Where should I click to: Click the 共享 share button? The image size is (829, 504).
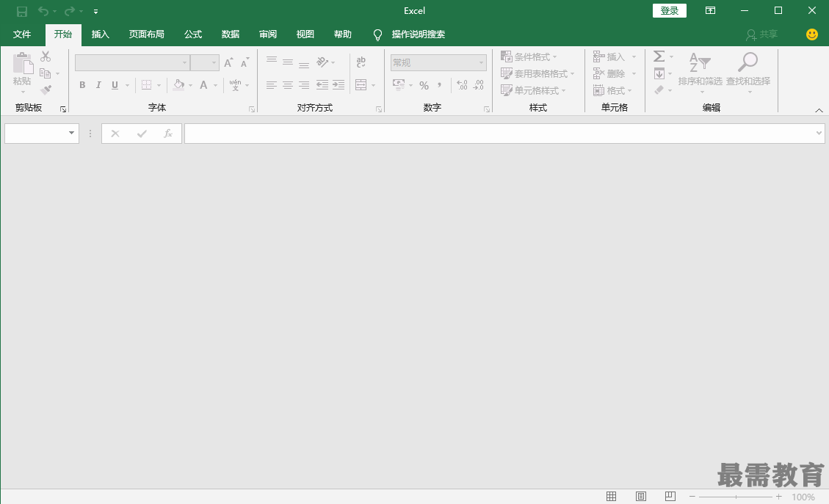[761, 35]
